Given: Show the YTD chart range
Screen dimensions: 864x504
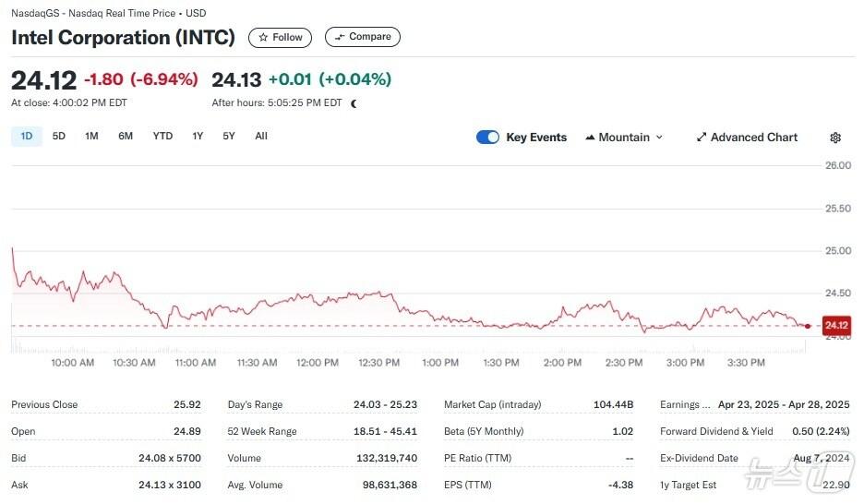Looking at the screenshot, I should (x=162, y=137).
